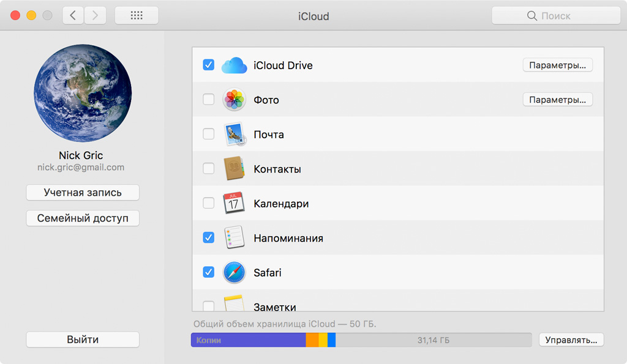Click the Reminders list icon
The width and height of the screenshot is (627, 364).
pos(234,237)
